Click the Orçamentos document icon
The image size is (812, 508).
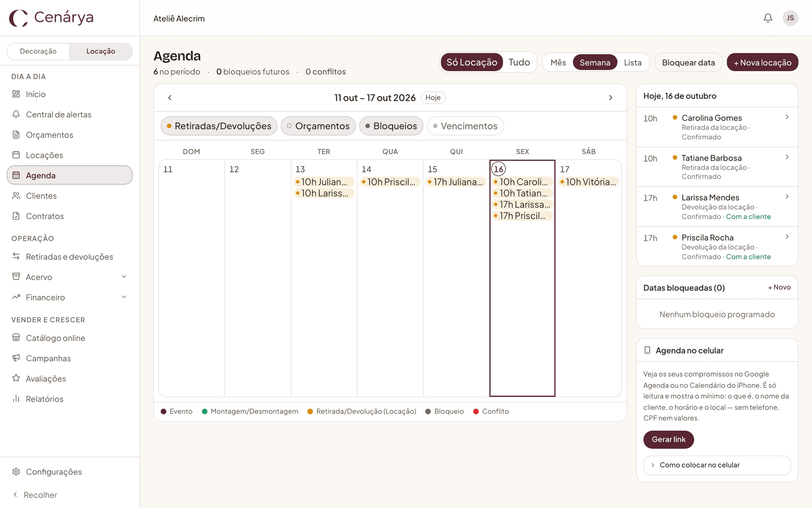pos(16,135)
